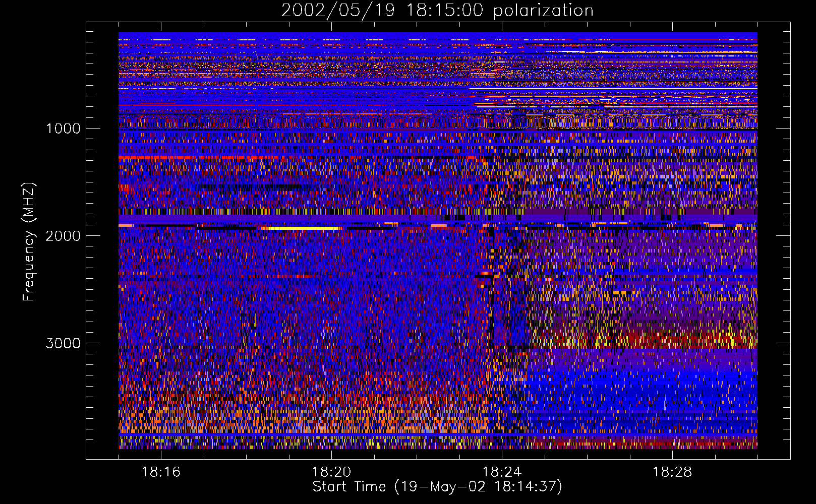Click the 2000 frequency tick label
Image resolution: width=816 pixels, height=504 pixels.
pos(63,236)
